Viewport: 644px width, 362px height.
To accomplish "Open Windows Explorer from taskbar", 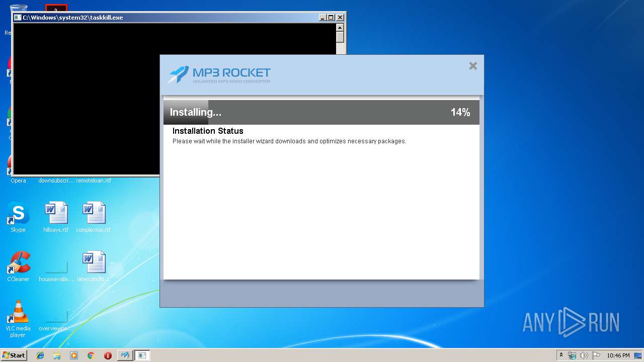I will coord(57,355).
